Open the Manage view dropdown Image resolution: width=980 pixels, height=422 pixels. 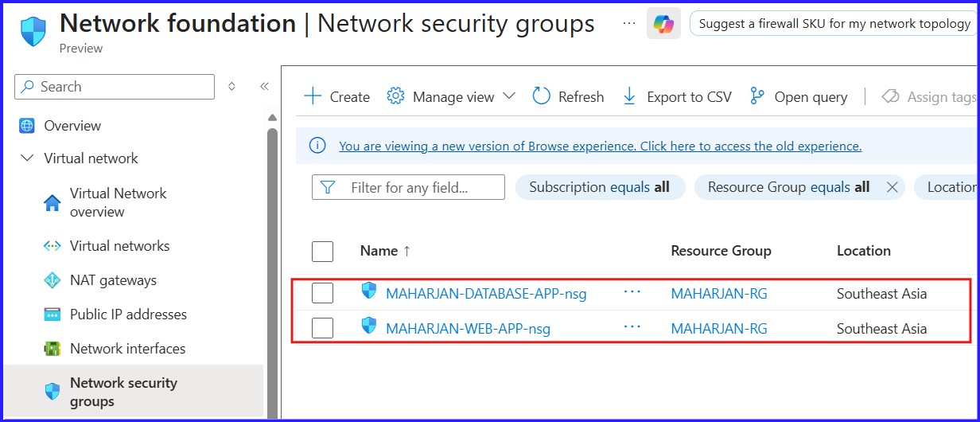451,97
